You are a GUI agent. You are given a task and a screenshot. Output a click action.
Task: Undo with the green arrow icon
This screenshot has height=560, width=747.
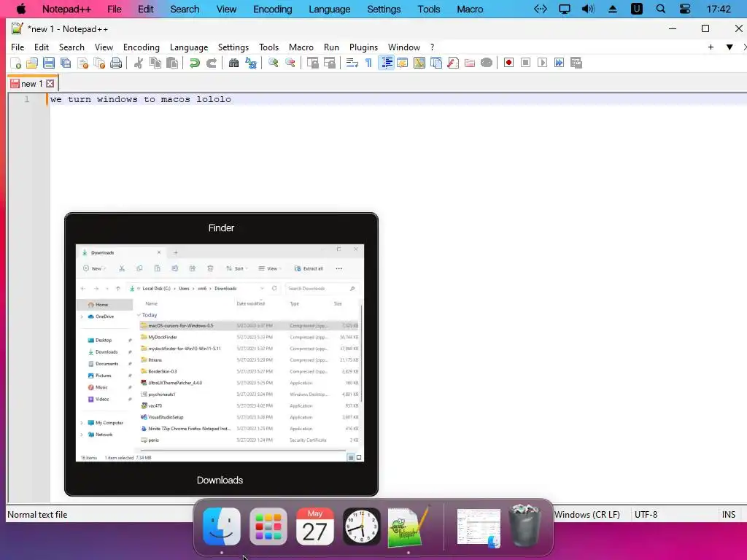(x=194, y=63)
